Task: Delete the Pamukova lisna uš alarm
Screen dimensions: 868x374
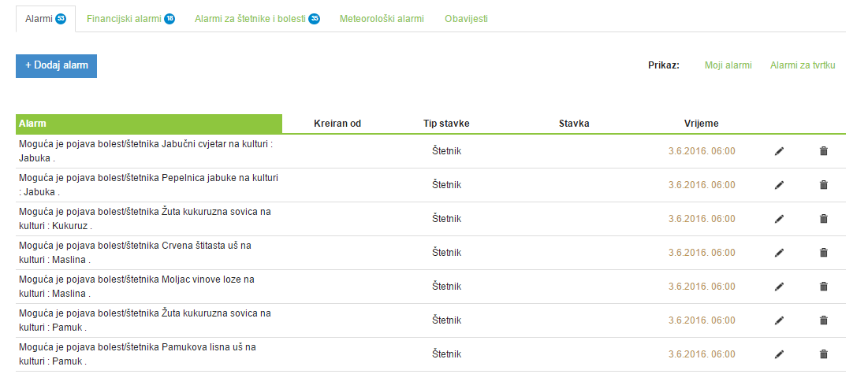Action: point(824,354)
